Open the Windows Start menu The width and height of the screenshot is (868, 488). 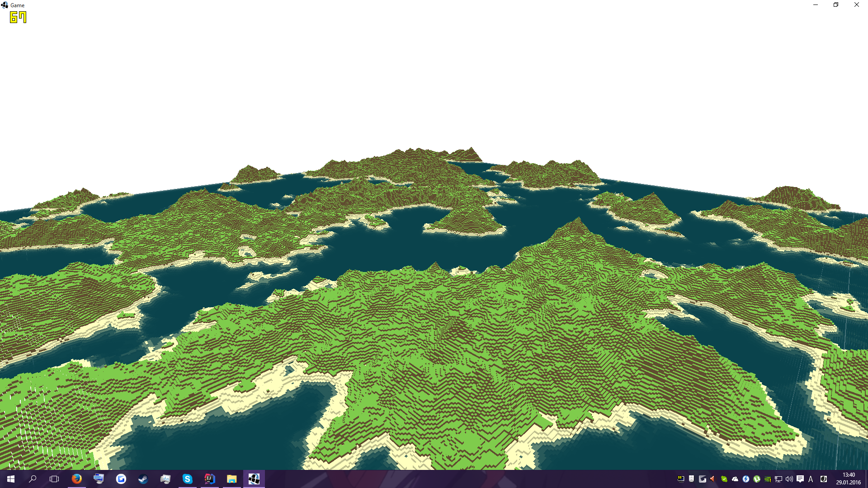click(11, 479)
